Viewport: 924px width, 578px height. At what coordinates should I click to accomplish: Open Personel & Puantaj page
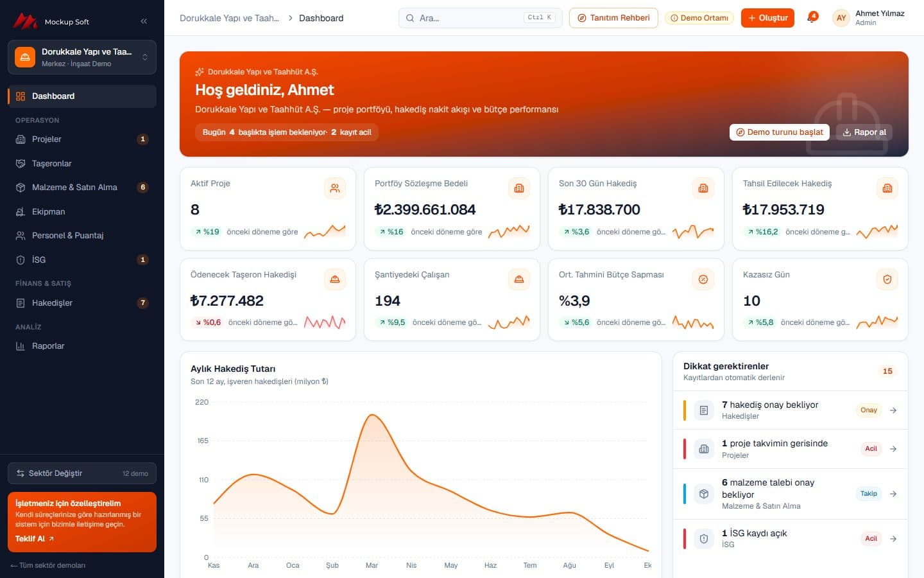(82, 236)
